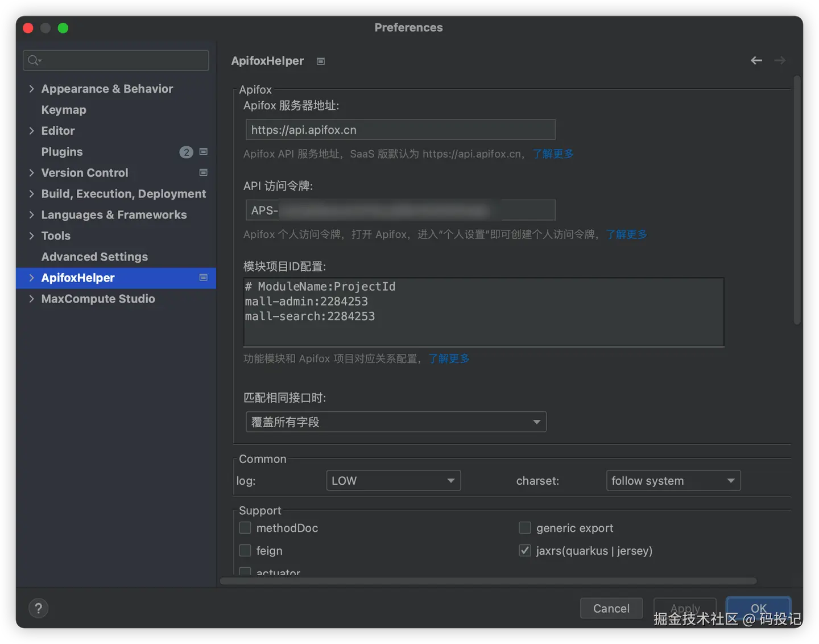This screenshot has width=819, height=644.
Task: Click the Plugins update count badge
Action: [x=186, y=152]
